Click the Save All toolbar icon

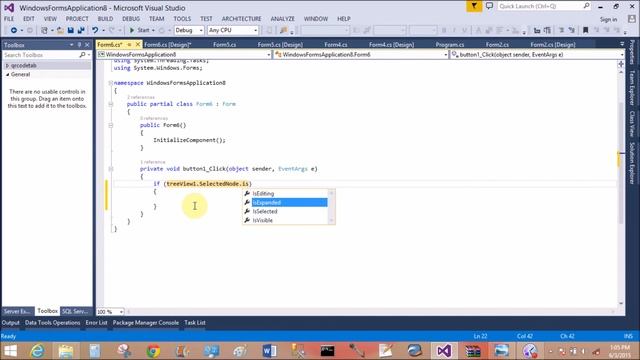click(81, 30)
